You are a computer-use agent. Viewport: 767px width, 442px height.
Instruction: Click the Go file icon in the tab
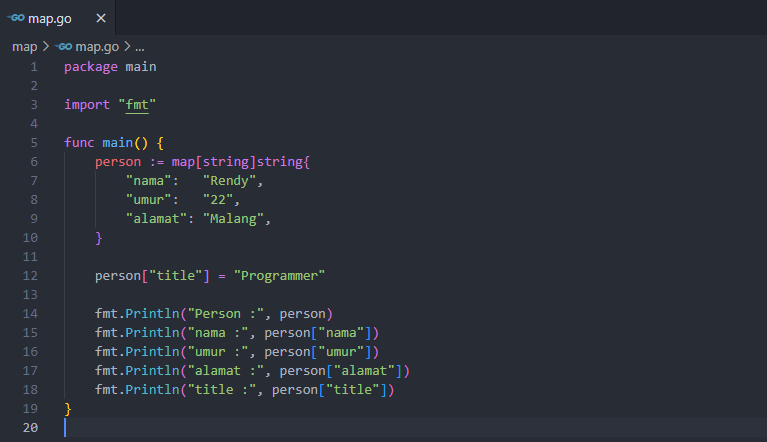16,18
